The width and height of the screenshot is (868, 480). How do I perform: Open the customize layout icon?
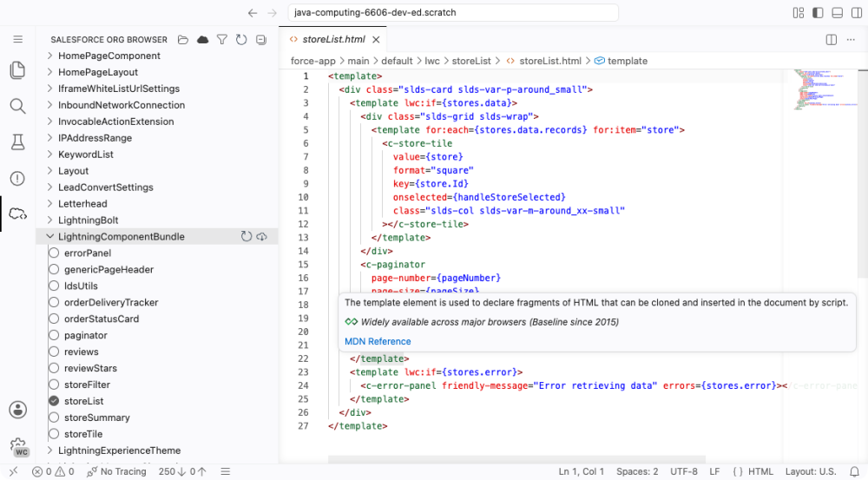799,13
